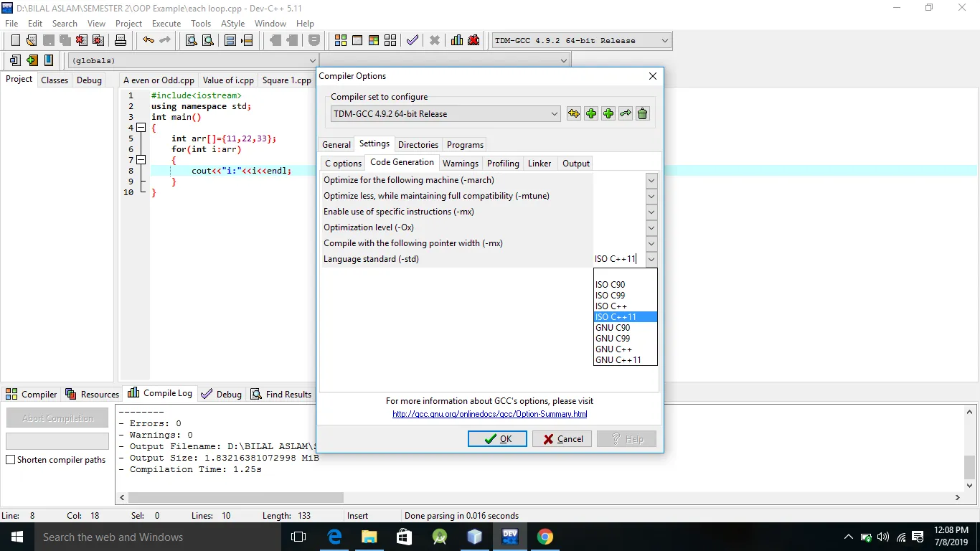Confirm compiler options with OK button

497,439
